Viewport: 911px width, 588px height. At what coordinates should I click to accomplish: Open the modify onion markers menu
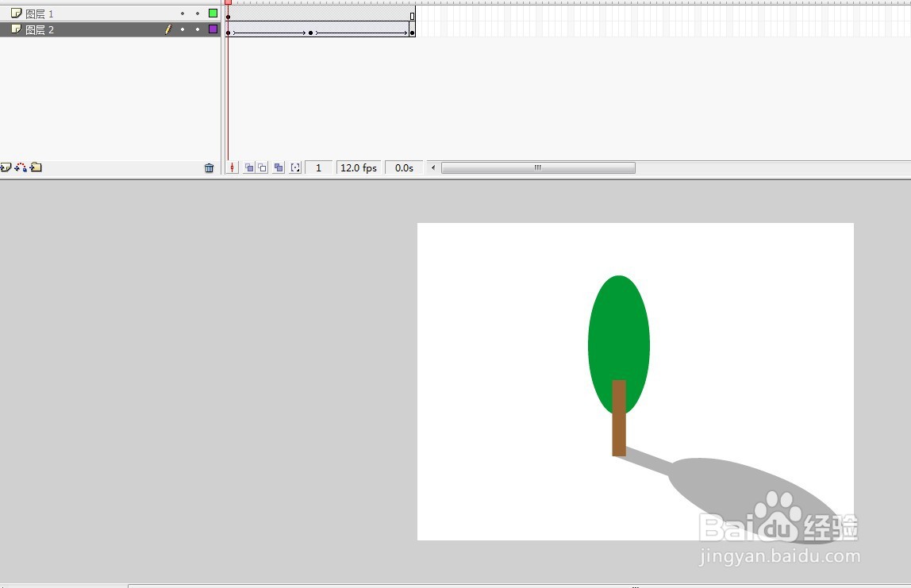point(294,167)
